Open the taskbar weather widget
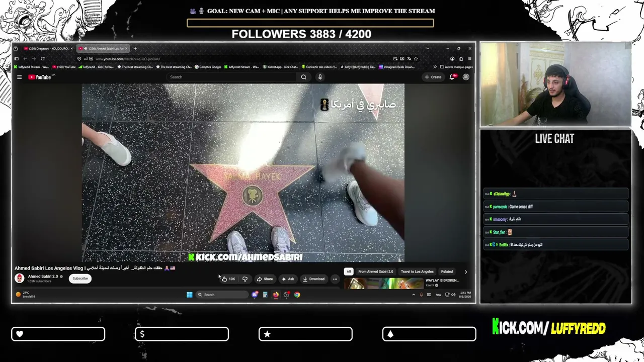 26,295
